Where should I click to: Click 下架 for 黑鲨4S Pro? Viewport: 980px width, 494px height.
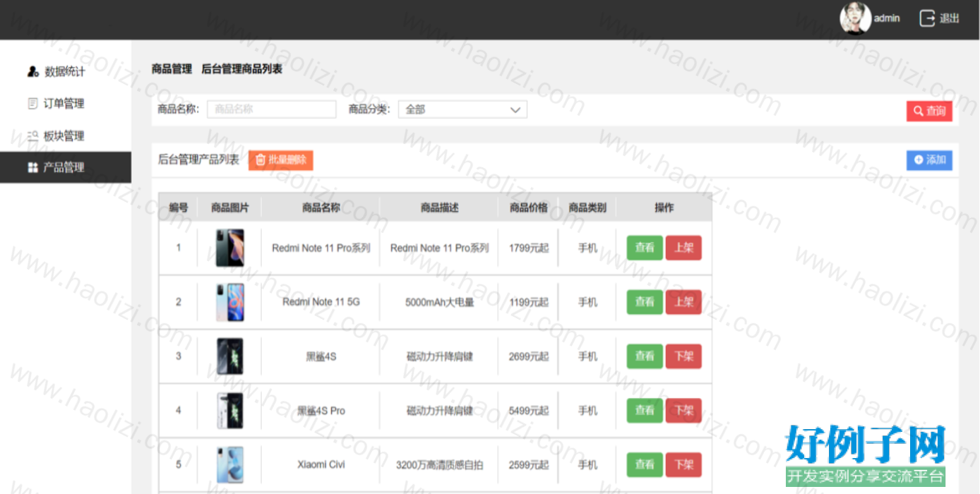[683, 411]
